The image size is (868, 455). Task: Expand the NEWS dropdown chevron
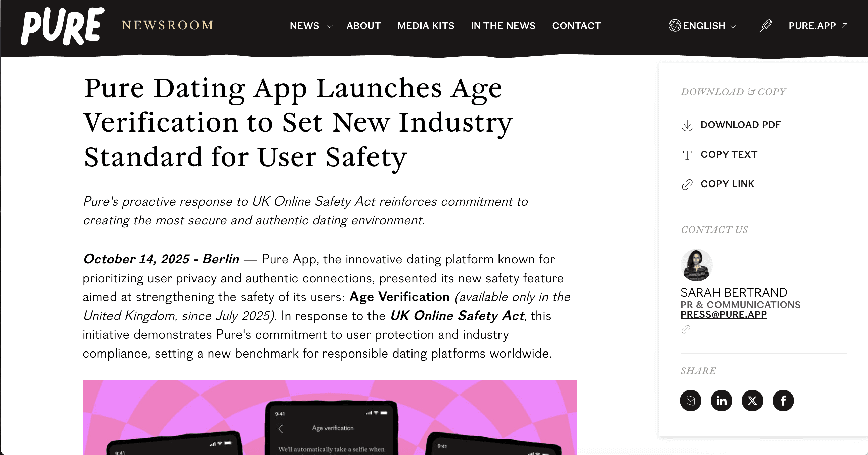coord(330,26)
